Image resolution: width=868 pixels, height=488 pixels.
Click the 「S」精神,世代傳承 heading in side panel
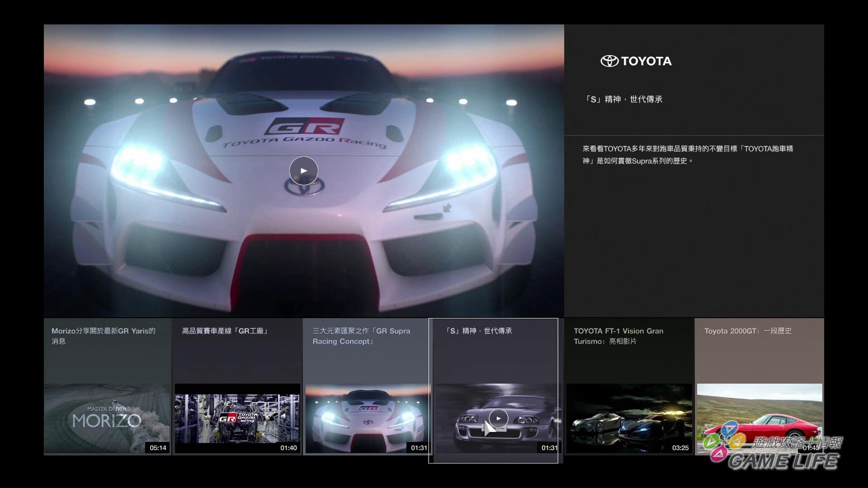(x=624, y=99)
